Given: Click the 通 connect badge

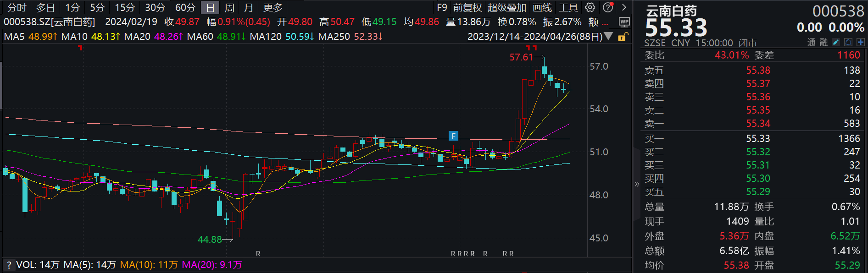Looking at the screenshot, I should [x=812, y=43].
